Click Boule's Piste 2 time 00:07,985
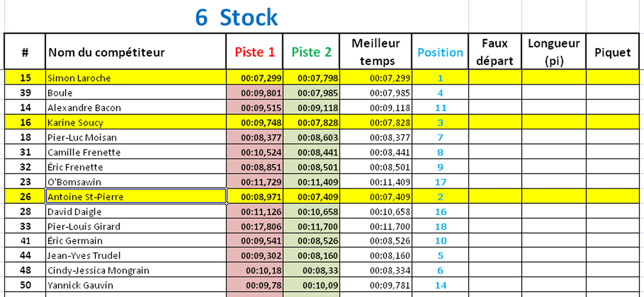644x297 pixels. coord(311,93)
